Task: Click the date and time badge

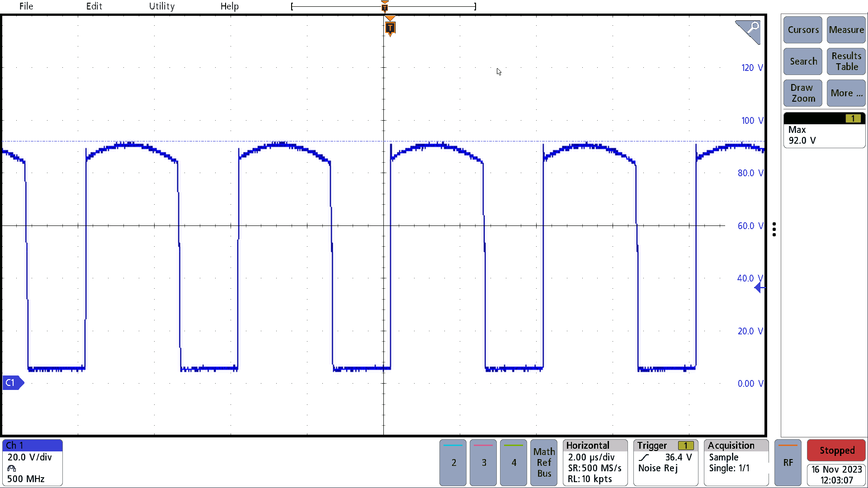Action: pyautogui.click(x=836, y=475)
